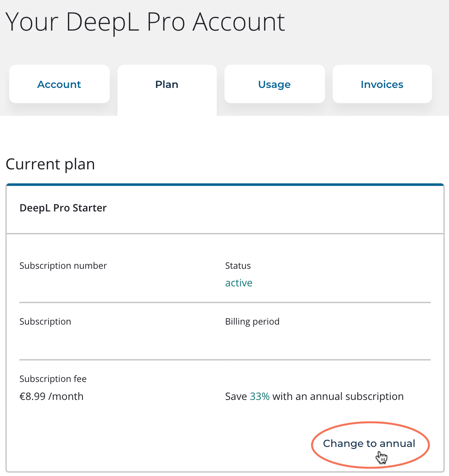Select the Plan tab
449x476 pixels.
click(x=167, y=84)
